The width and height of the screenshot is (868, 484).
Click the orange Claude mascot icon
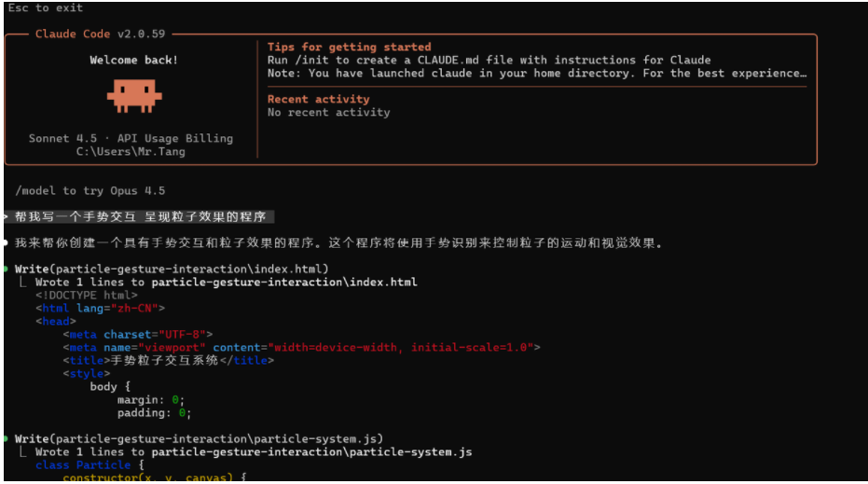pos(134,94)
